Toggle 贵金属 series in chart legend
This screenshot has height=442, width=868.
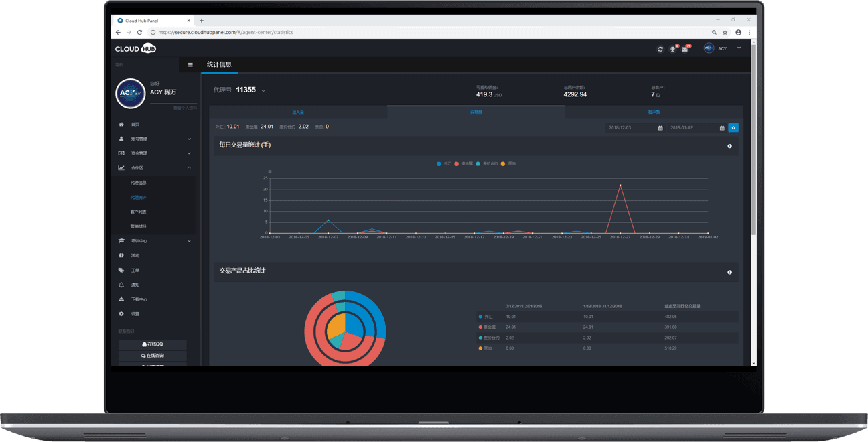[463, 163]
